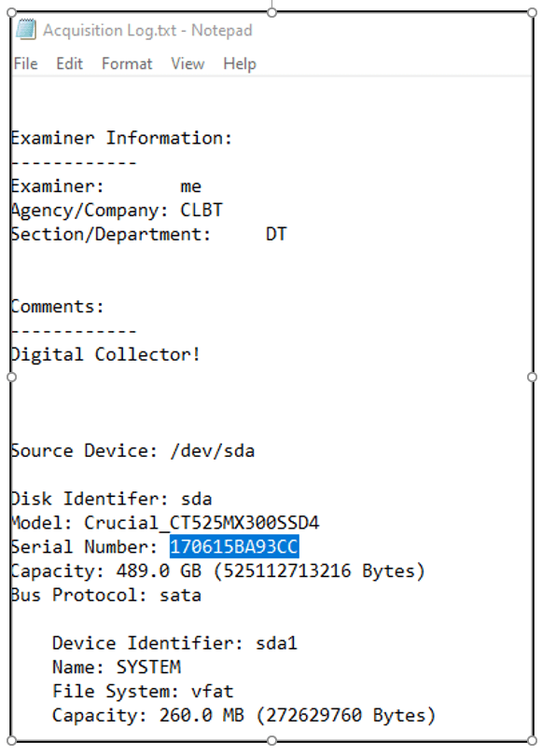The width and height of the screenshot is (542, 756).
Task: Open the Edit menu
Action: [x=70, y=63]
